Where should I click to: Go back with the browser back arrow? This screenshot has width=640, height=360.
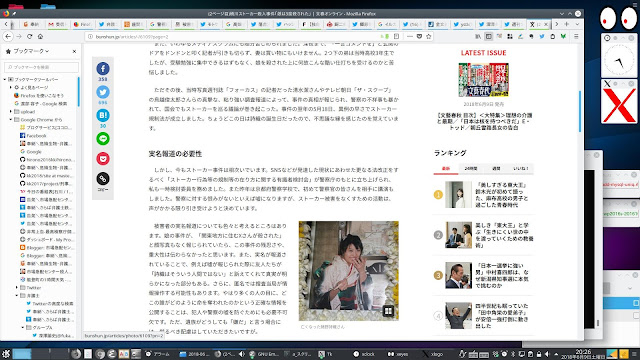[x=8, y=36]
